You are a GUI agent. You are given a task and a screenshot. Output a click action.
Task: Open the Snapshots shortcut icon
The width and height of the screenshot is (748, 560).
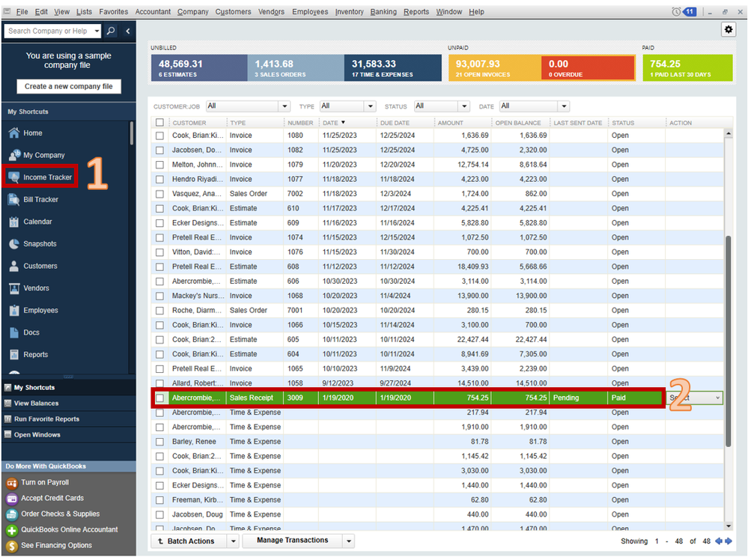tap(14, 244)
